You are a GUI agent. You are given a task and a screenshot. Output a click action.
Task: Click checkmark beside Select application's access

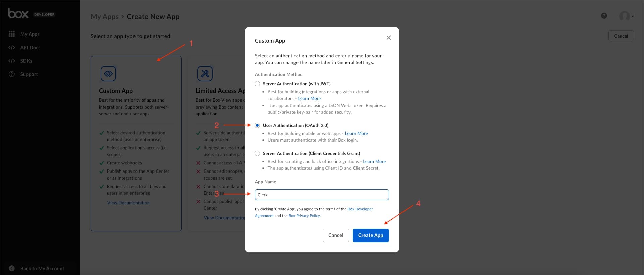[102, 148]
